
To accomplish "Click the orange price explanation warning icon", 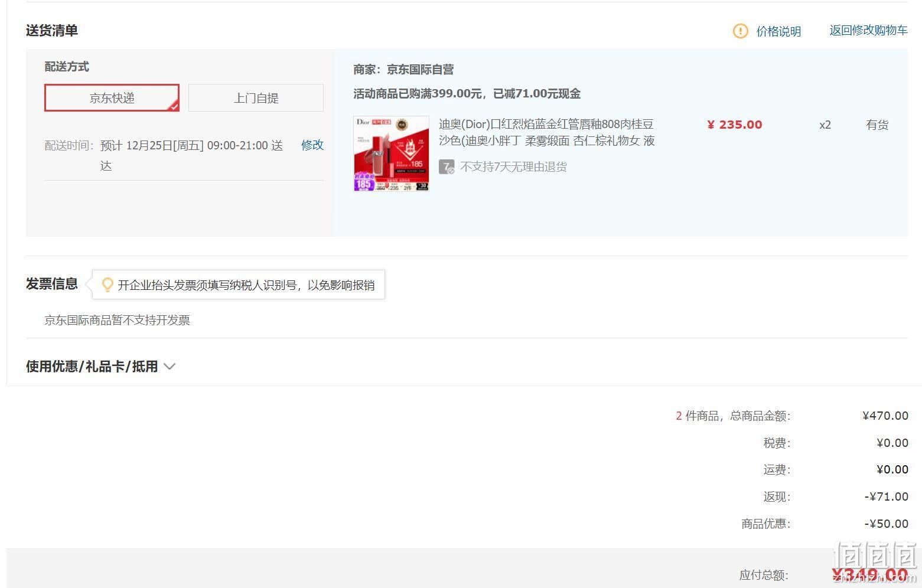I will [740, 31].
